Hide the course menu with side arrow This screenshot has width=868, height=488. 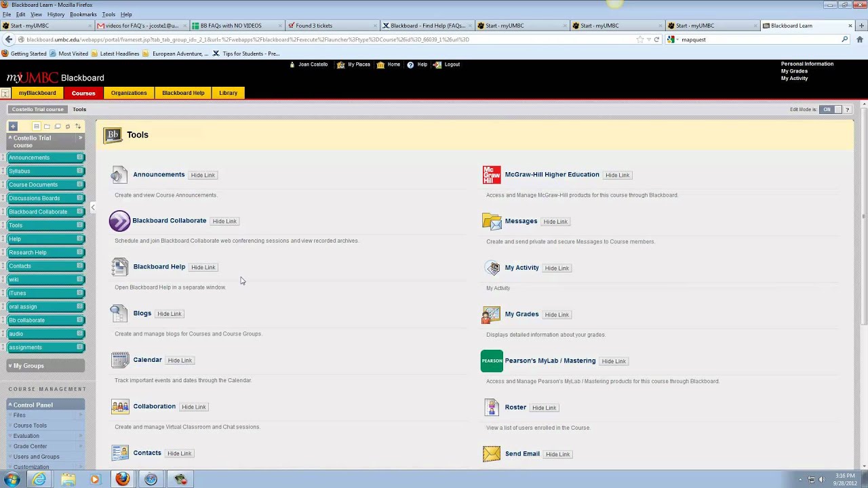click(93, 207)
